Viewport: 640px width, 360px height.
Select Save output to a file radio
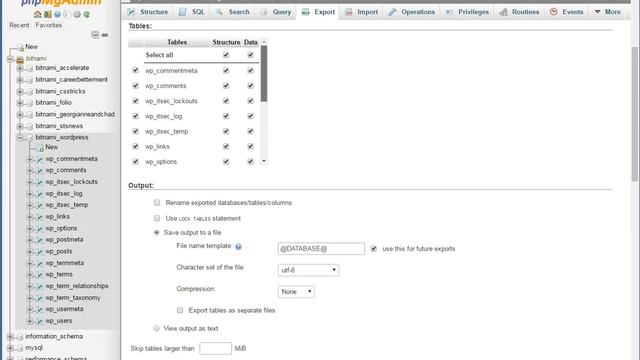(156, 233)
